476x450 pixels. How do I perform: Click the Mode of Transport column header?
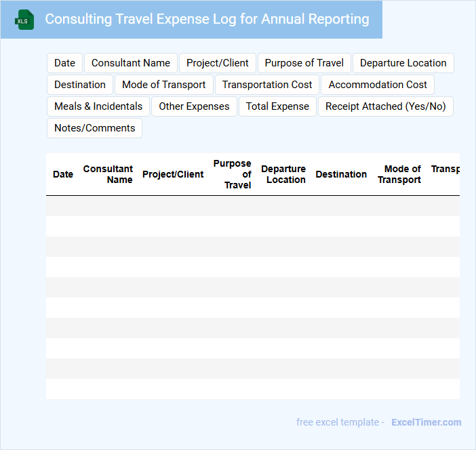(400, 174)
